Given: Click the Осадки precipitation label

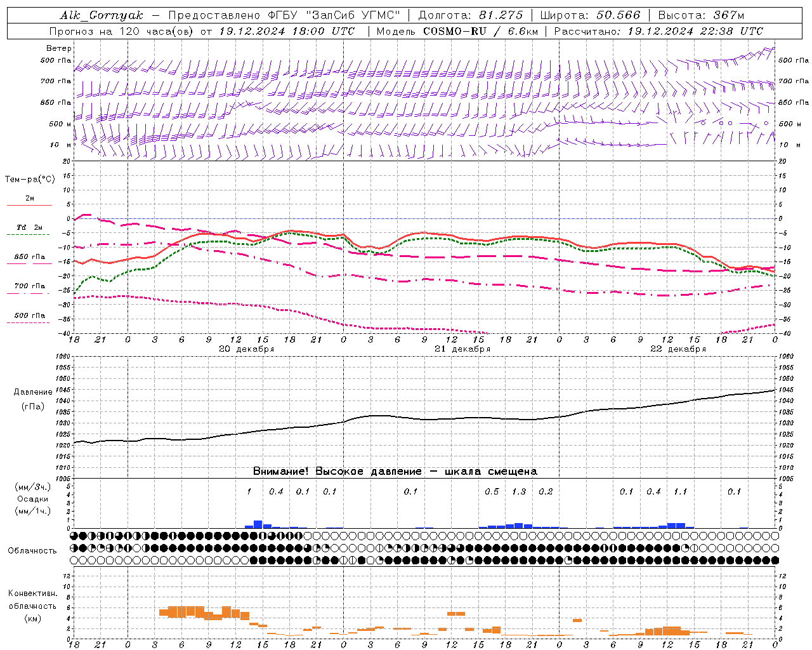Looking at the screenshot, I should click(33, 499).
